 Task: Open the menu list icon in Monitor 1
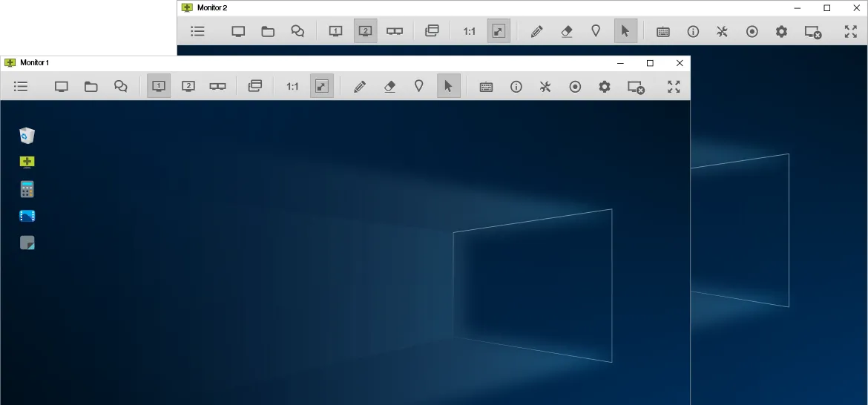point(21,86)
